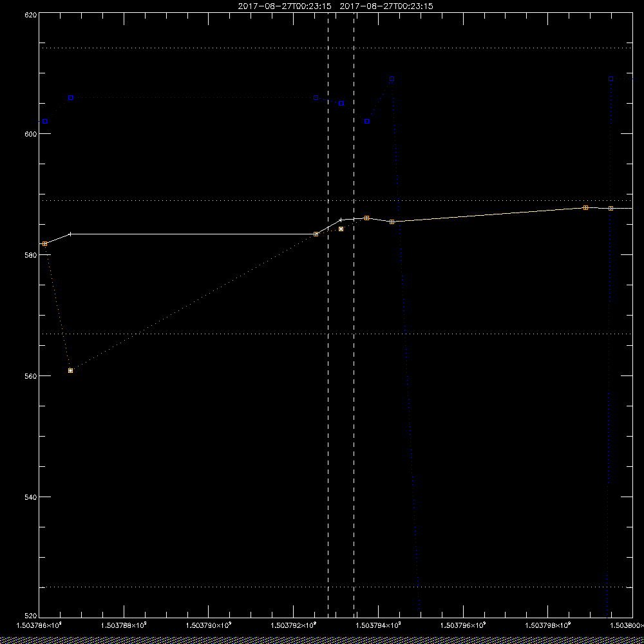Click the right timestamp 2017-08-27T00:23:15 in the title
This screenshot has width=644, height=644.
click(x=386, y=6)
